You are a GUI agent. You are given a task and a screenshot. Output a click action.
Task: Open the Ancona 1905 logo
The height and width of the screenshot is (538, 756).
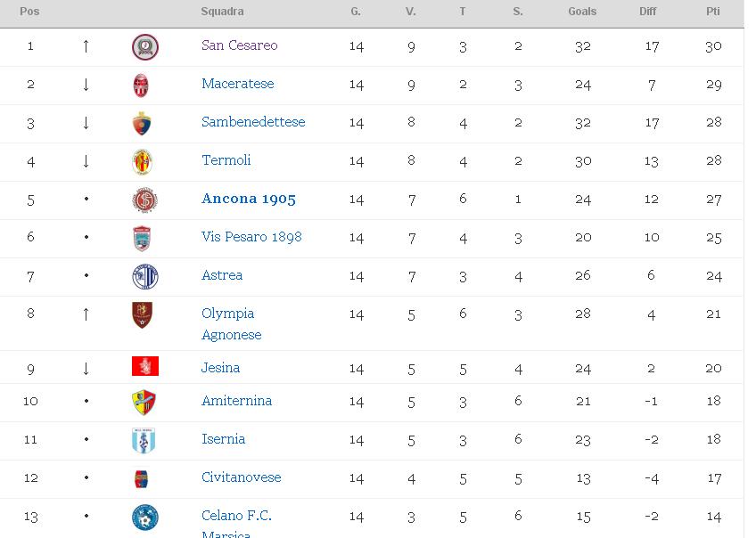[144, 200]
